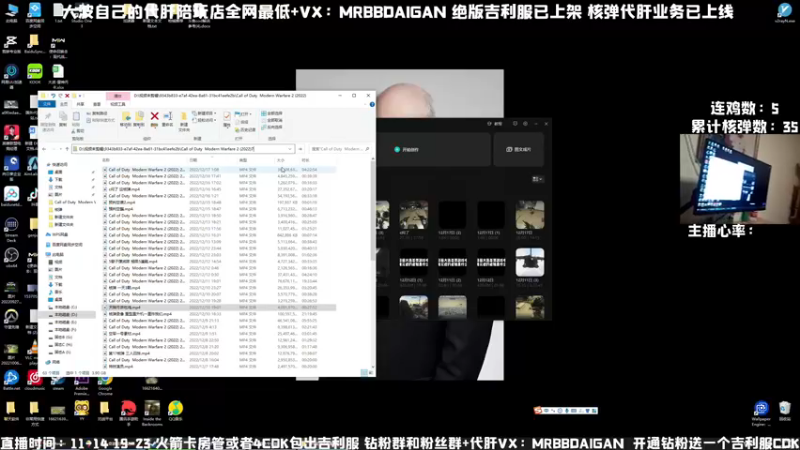800x450 pixels.
Task: Open the aircraft thumbnail in dark app
Action: (530, 262)
